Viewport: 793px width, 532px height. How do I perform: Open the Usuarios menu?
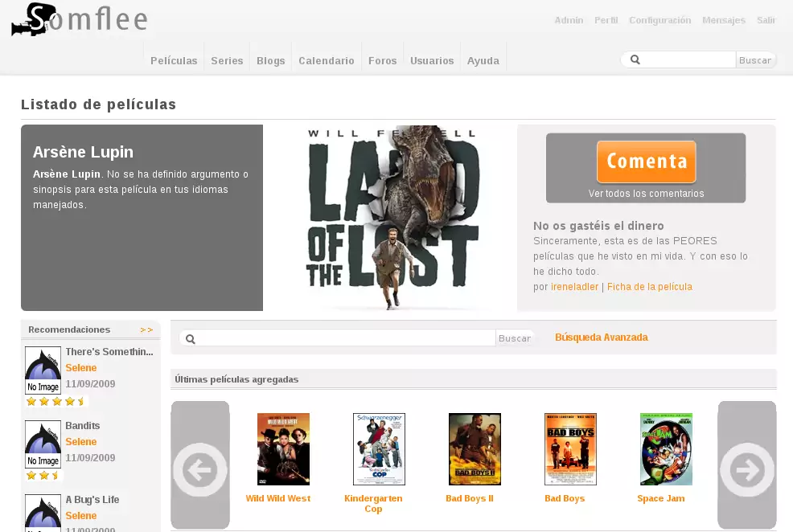[x=432, y=60]
